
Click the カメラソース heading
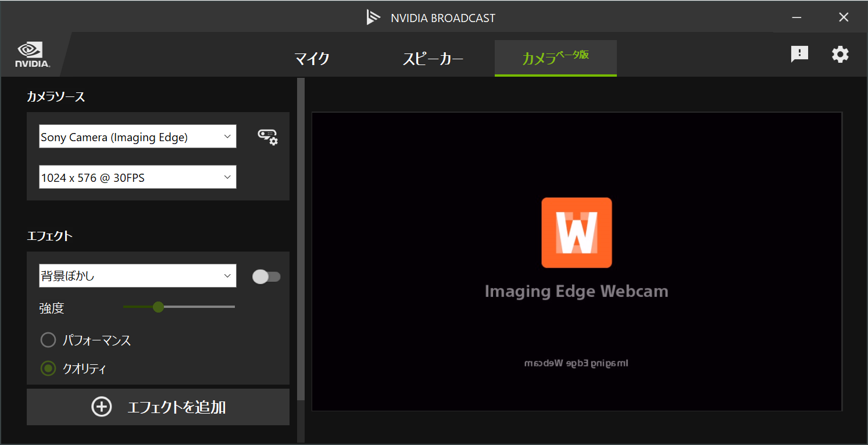click(56, 96)
